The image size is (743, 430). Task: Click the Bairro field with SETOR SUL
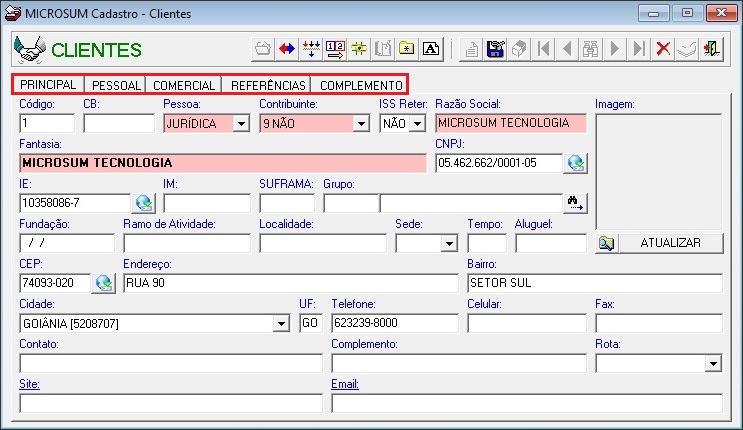[595, 283]
